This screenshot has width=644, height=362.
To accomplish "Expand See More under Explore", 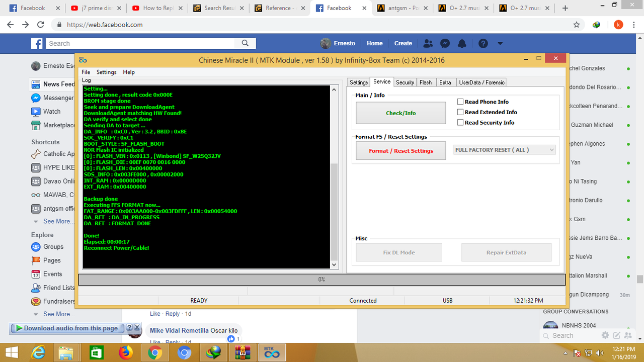I will [58, 314].
